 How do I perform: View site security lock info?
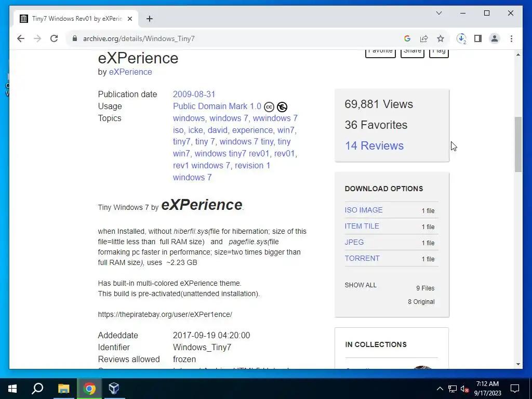click(75, 38)
